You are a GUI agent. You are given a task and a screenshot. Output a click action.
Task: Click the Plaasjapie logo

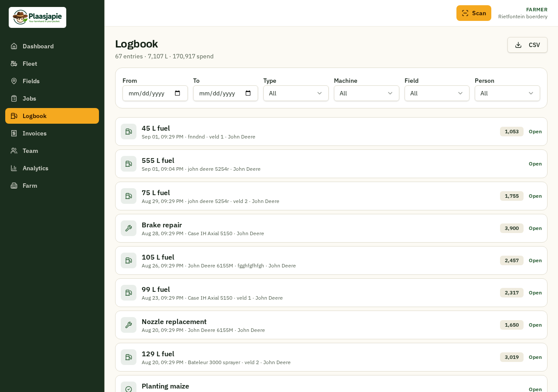pos(37,17)
